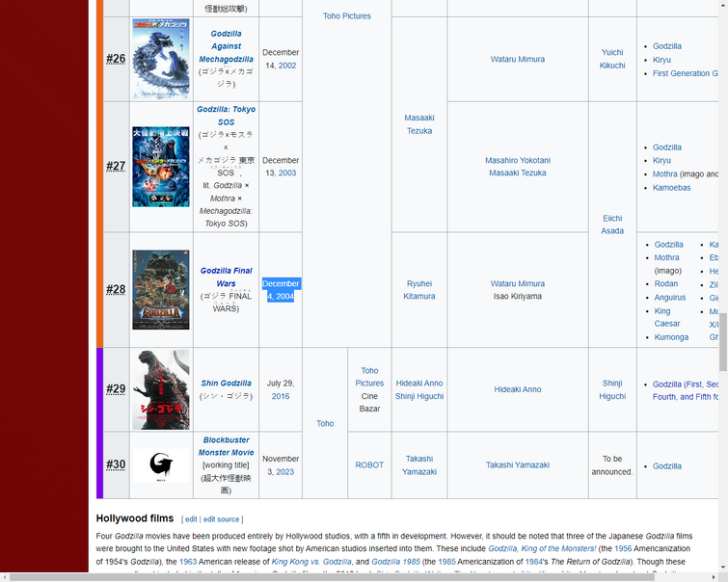Viewport: 728px width, 582px height.
Task: Click the Hideaki Anno writer link
Action: pyautogui.click(x=518, y=389)
